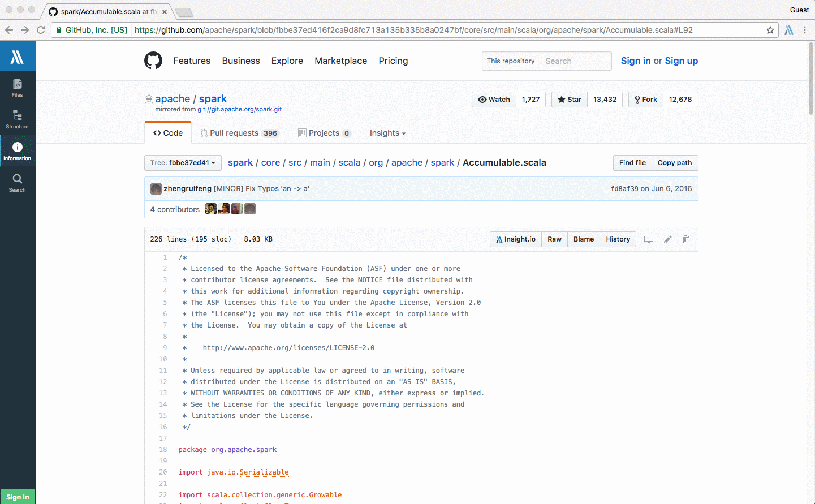Click the GitHub octocat logo
Viewport: 815px width, 504px height.
click(153, 61)
